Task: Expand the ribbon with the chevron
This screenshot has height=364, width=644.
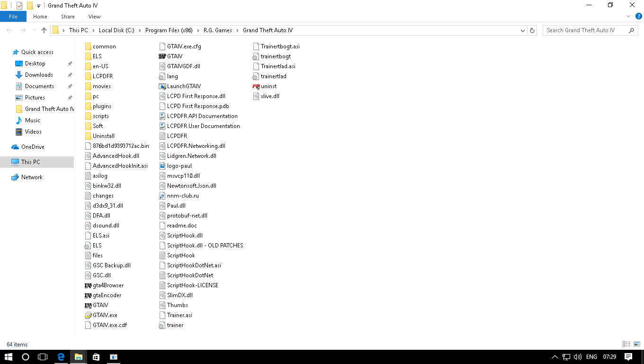Action: (x=628, y=17)
